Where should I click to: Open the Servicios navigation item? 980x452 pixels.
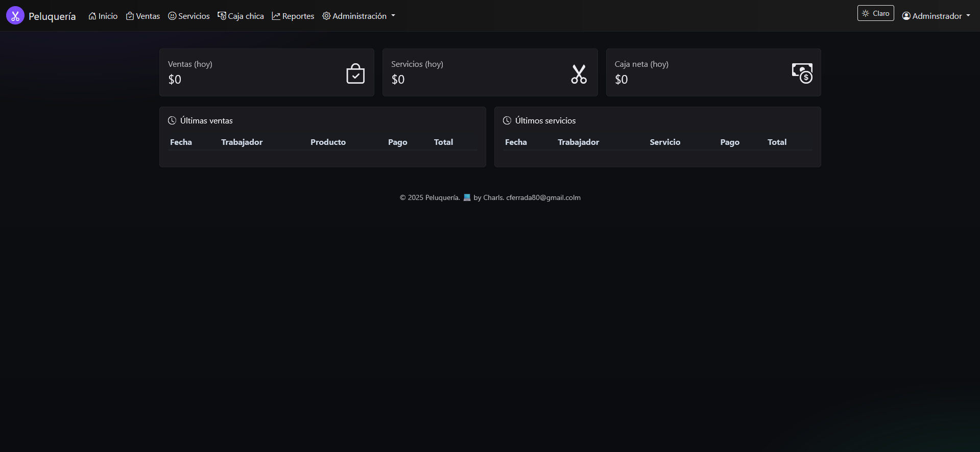tap(189, 16)
